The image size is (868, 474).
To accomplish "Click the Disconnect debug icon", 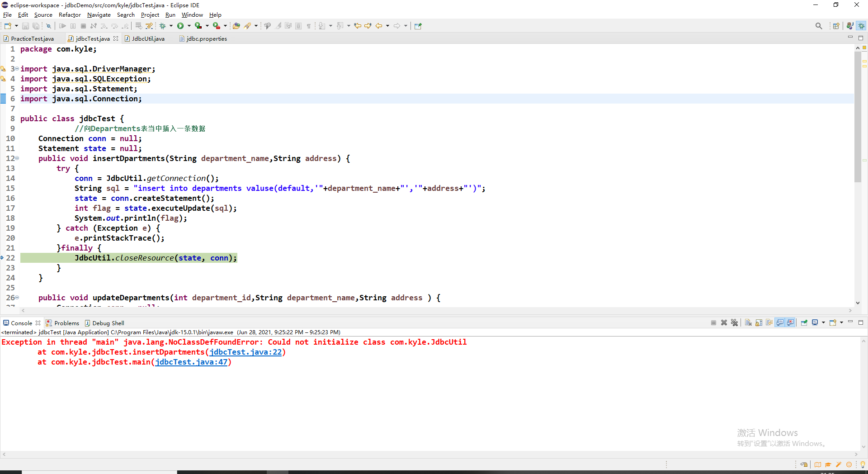I will 94,26.
